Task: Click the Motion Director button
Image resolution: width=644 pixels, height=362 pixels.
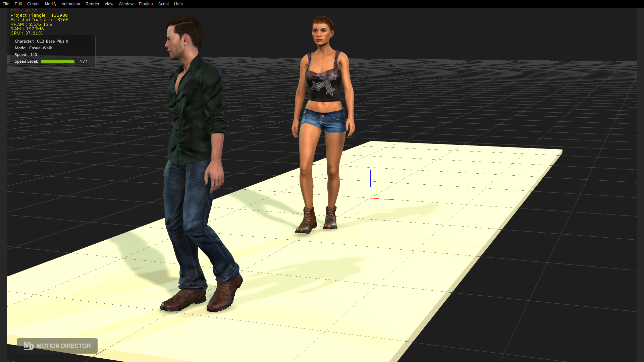Action: [x=63, y=346]
